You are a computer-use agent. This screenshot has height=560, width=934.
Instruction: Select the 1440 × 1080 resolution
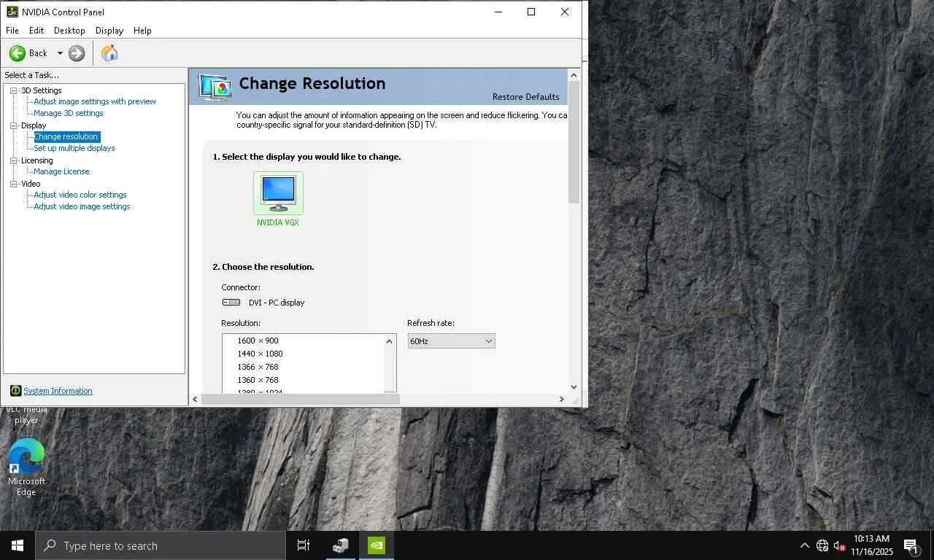point(260,354)
